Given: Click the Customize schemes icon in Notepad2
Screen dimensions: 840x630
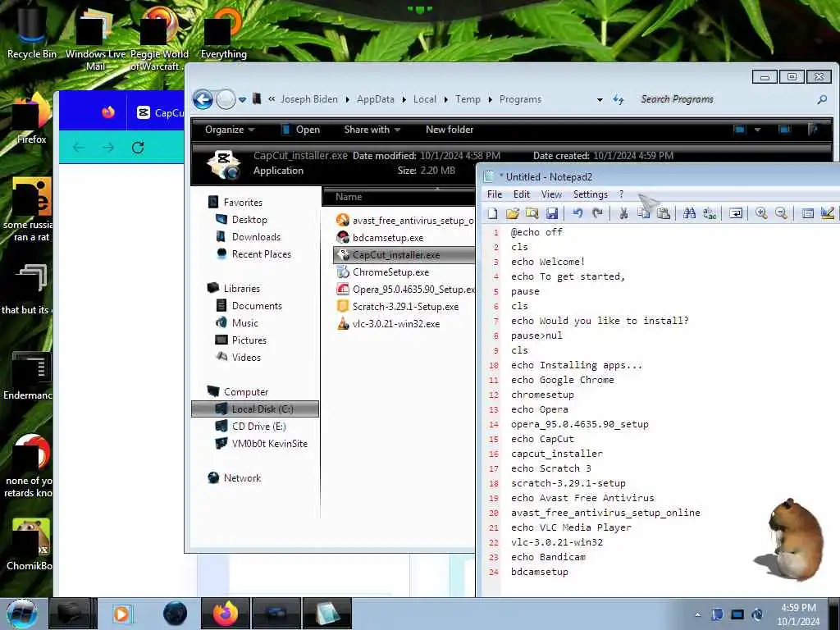Looking at the screenshot, I should [x=827, y=214].
